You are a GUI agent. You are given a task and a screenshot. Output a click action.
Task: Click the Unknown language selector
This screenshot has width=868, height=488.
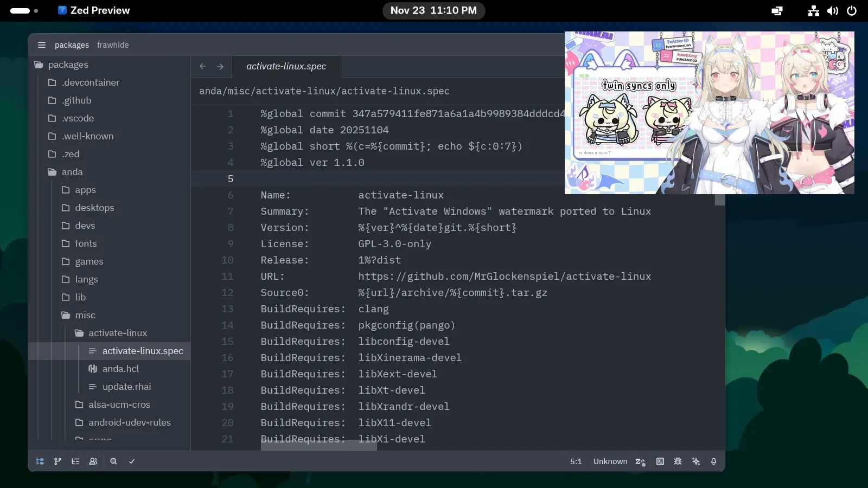click(x=610, y=461)
